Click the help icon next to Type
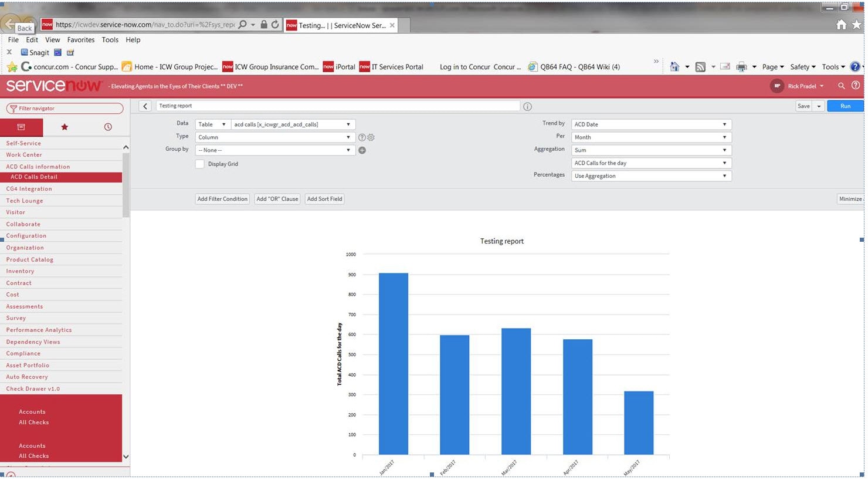Image resolution: width=868 pixels, height=483 pixels. tap(362, 137)
